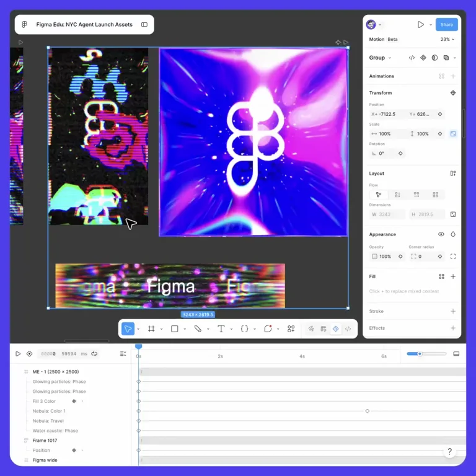Viewport: 476px width, 476px height.
Task: Click the create component icon in Group row
Action: [x=423, y=58]
